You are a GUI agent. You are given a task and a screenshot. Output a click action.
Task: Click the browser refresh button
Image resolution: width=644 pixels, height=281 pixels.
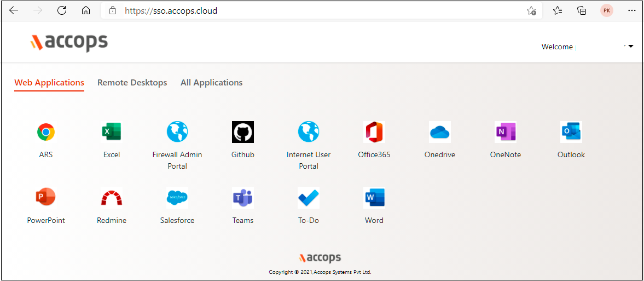62,10
